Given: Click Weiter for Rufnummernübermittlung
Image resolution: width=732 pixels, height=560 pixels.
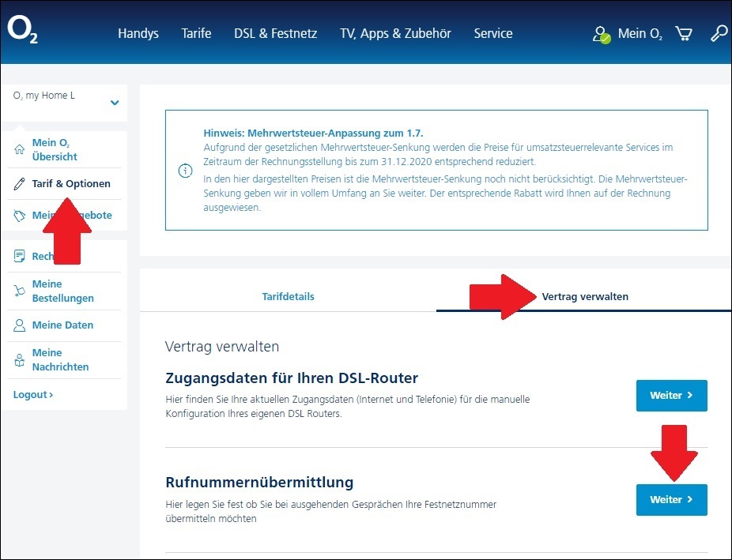Looking at the screenshot, I should (671, 500).
